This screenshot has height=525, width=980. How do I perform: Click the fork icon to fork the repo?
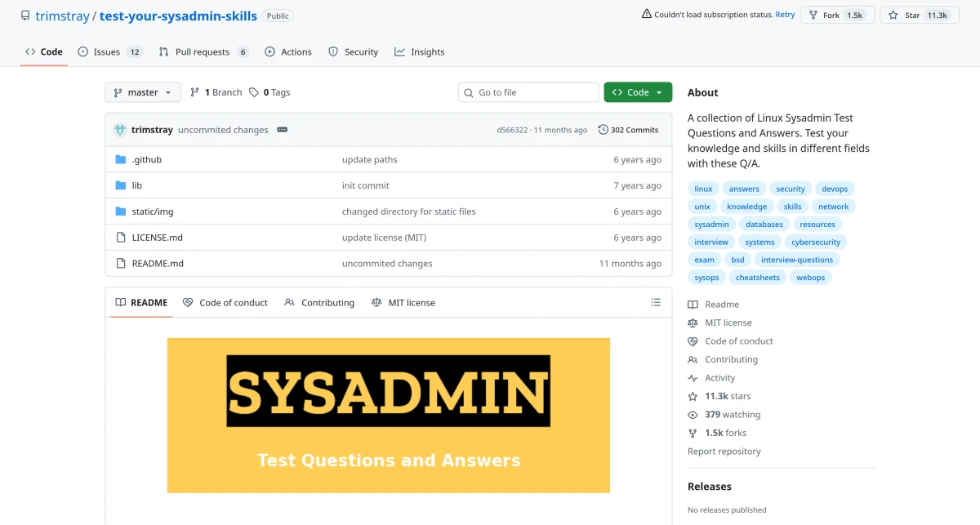click(812, 15)
